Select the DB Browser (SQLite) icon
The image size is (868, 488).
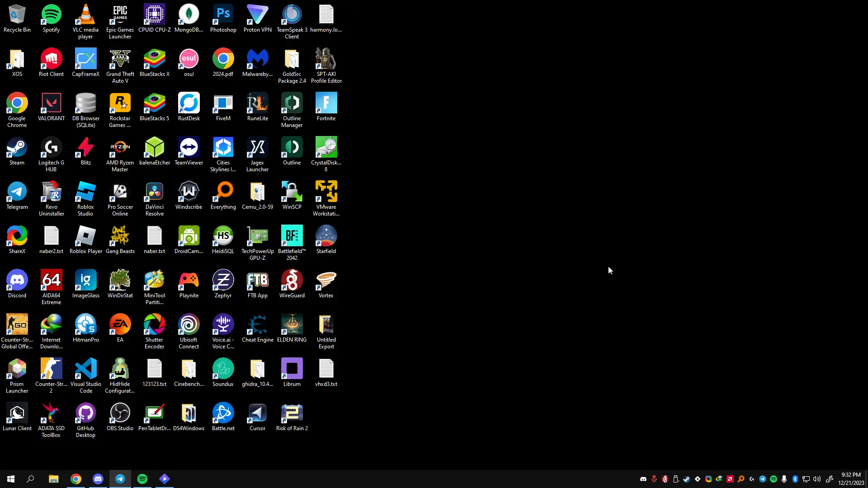86,110
